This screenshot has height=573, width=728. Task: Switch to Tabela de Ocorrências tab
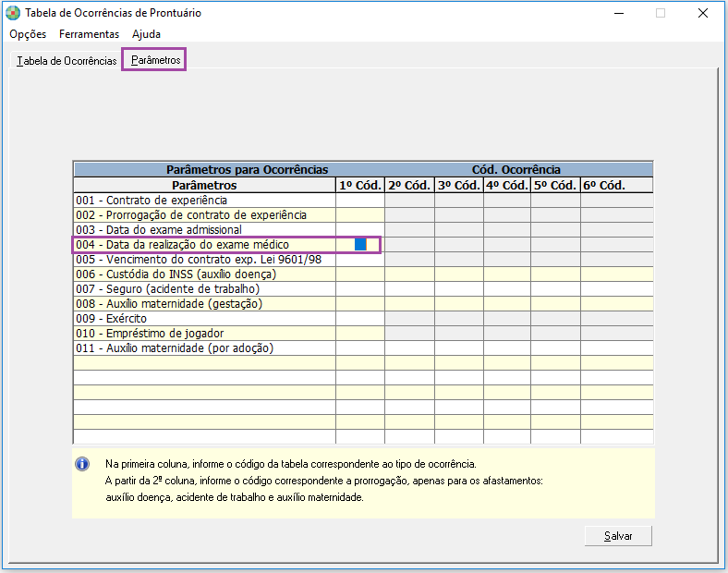(67, 61)
